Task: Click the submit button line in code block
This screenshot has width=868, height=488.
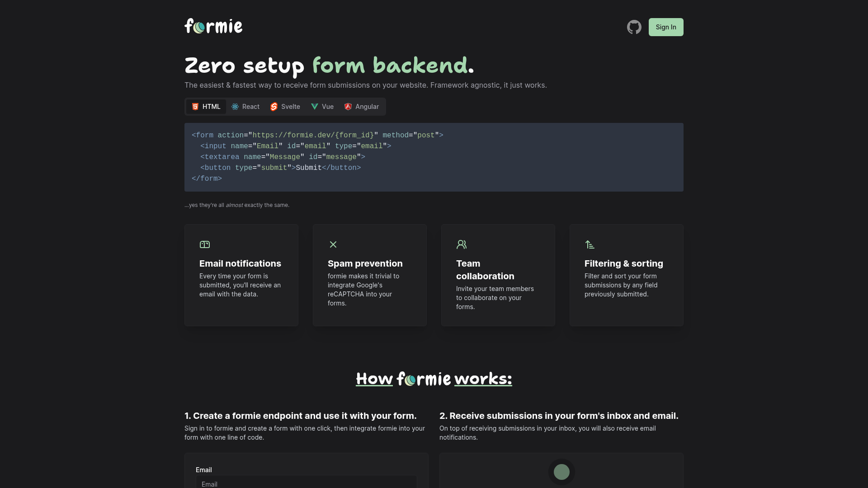Action: [x=281, y=168]
